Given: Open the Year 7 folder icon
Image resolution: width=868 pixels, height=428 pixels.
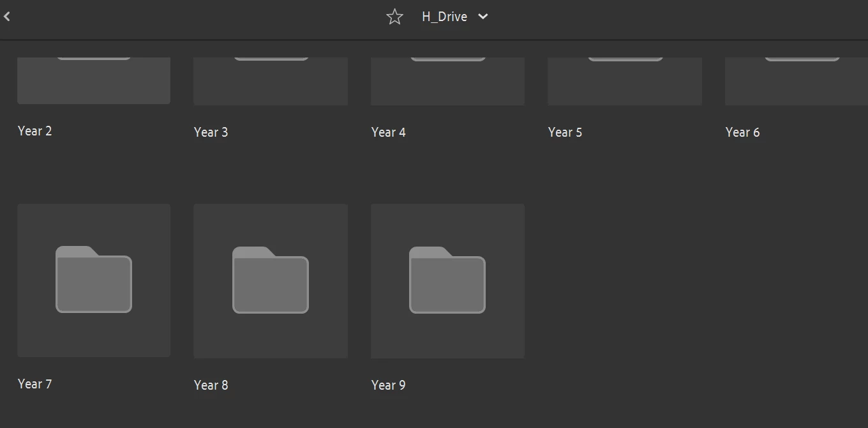Looking at the screenshot, I should coord(94,280).
